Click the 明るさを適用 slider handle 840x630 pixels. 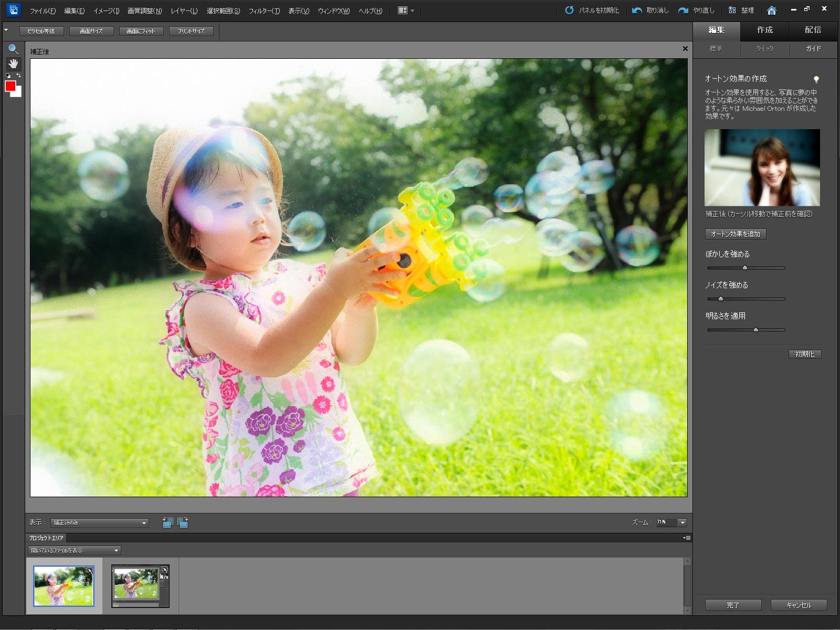(x=756, y=330)
